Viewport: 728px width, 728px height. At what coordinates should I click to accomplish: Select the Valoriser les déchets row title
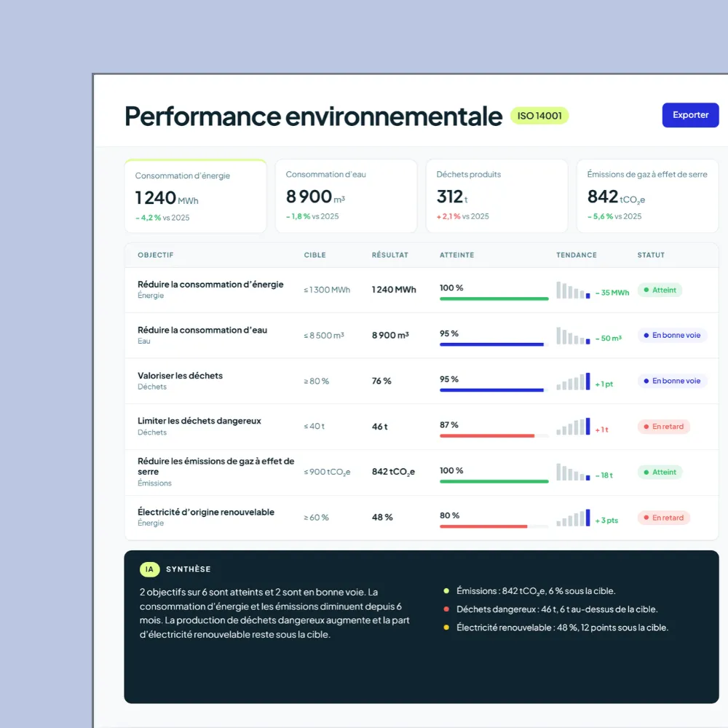(x=180, y=376)
